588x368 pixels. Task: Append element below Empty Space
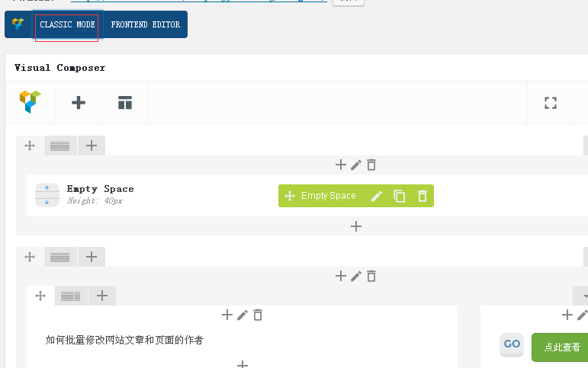tap(356, 226)
